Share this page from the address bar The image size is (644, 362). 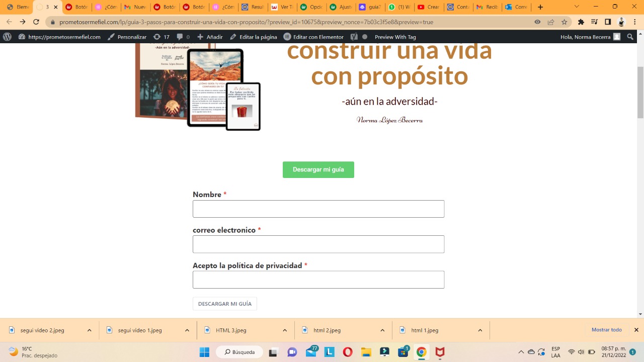[x=551, y=22]
